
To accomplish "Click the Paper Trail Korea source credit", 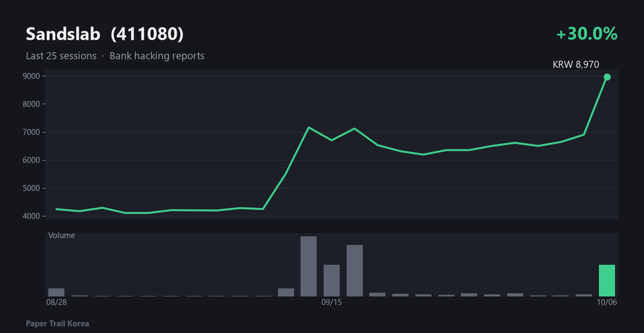I will [x=57, y=323].
